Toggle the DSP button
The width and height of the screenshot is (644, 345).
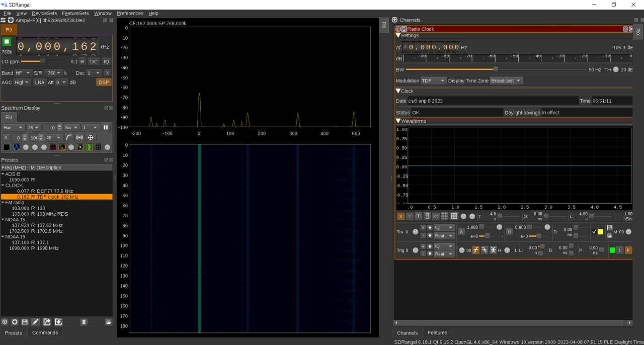pos(104,82)
